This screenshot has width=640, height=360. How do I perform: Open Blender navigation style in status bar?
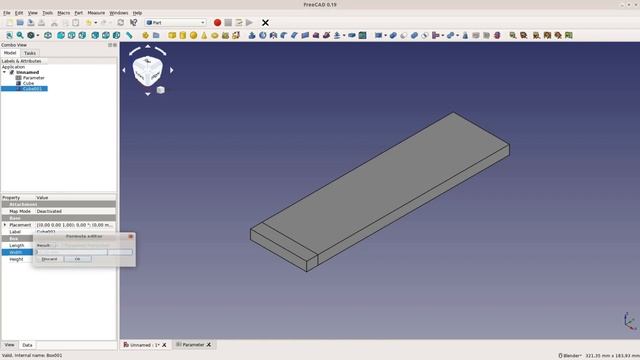(x=570, y=356)
